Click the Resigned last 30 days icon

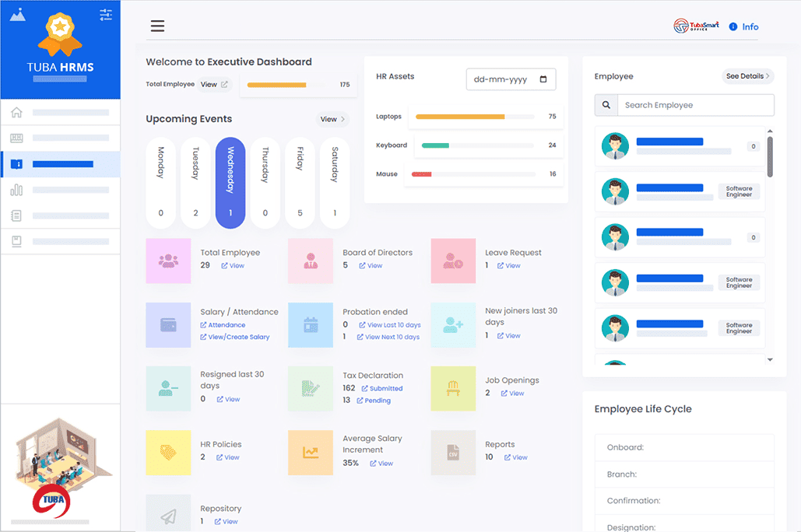[x=168, y=389]
